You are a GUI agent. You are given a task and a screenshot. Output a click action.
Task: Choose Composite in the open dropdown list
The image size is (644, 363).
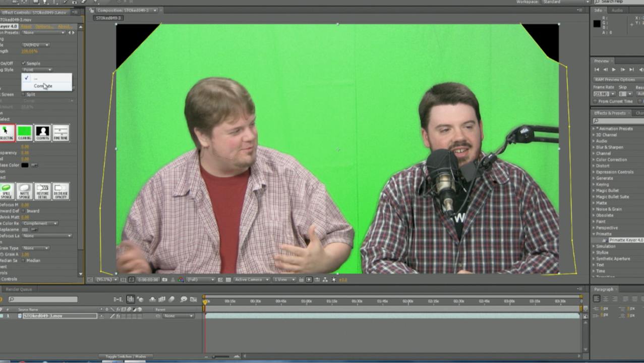pyautogui.click(x=46, y=86)
